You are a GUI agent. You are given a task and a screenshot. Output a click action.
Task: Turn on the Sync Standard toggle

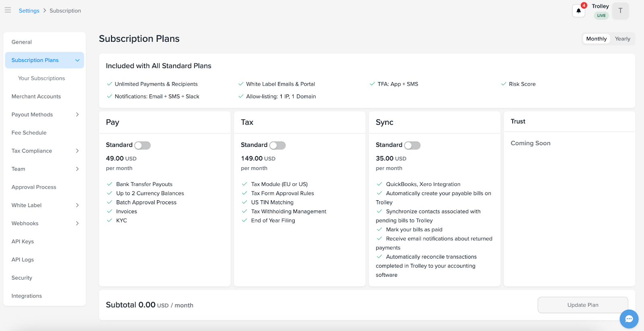(x=412, y=145)
